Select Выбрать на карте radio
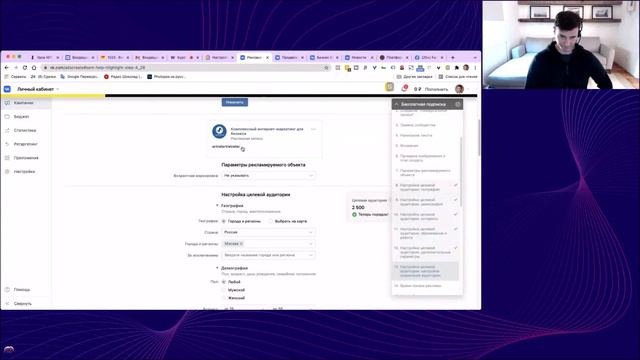The width and height of the screenshot is (640, 360). point(271,221)
